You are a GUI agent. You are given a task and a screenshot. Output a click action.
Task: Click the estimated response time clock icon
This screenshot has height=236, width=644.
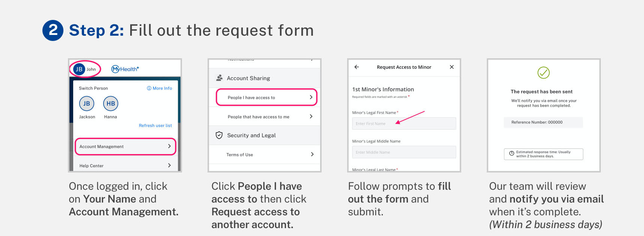tap(512, 153)
